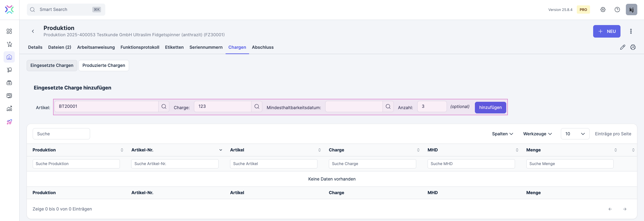Switch to the Seriennummern tab
The width and height of the screenshot is (644, 221).
coord(206,47)
